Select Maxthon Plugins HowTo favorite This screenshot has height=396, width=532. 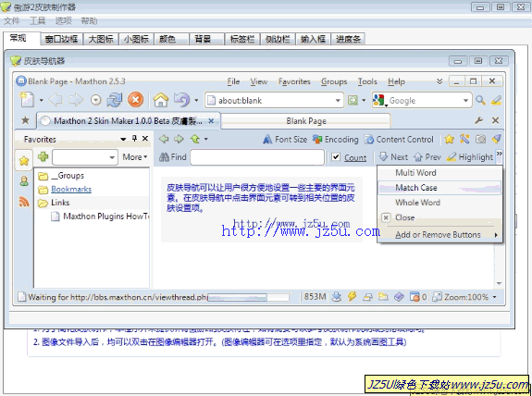pyautogui.click(x=100, y=217)
